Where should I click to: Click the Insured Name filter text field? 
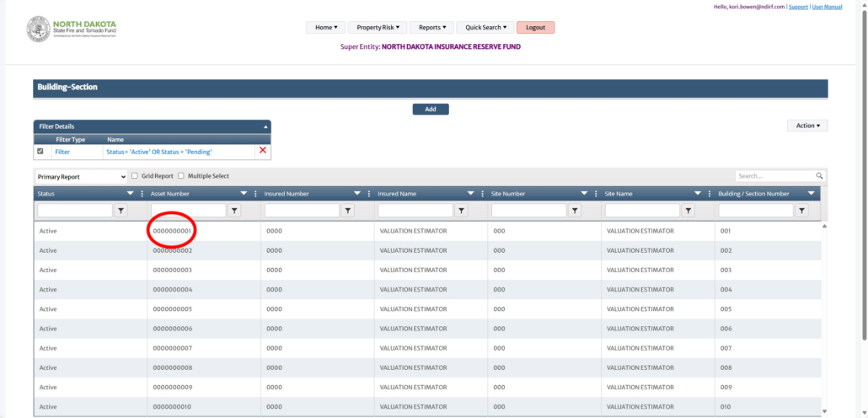(x=415, y=211)
